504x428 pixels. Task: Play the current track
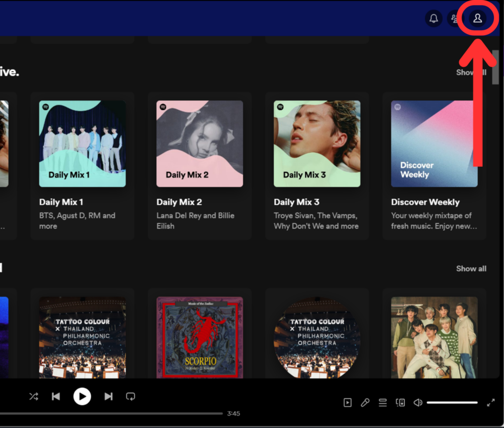click(x=82, y=396)
